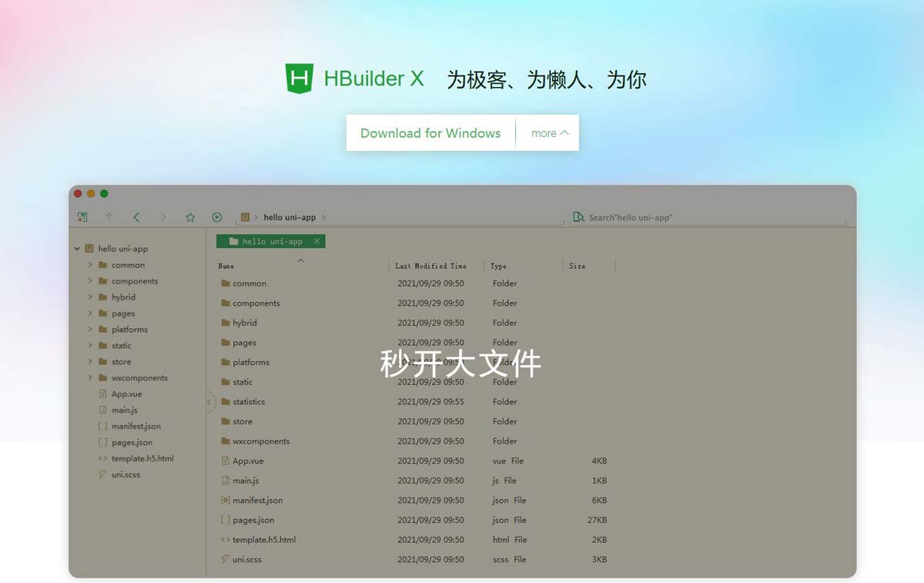
Task: Click the statistics folder icon in the file list
Action: coord(226,402)
